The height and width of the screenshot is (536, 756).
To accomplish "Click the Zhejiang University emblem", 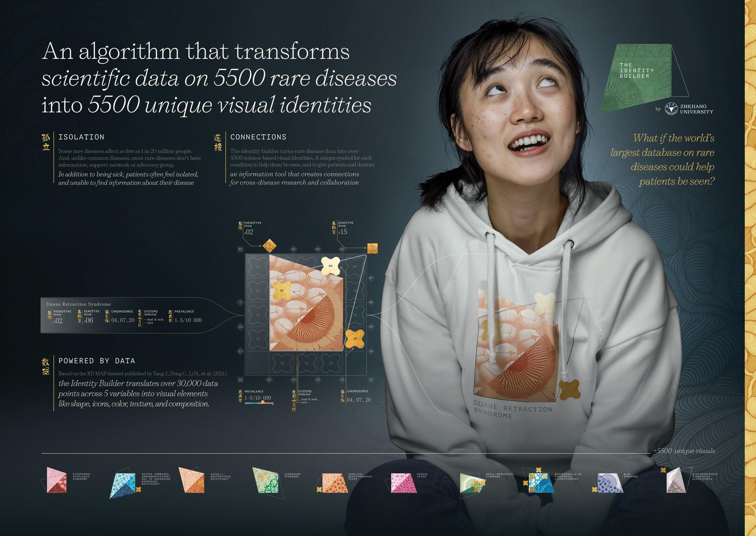I will point(671,109).
